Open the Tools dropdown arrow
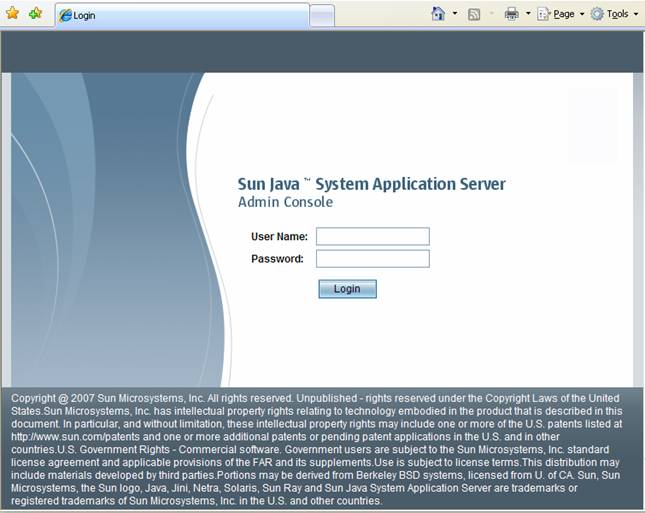Image resolution: width=645 pixels, height=513 pixels. coord(636,14)
